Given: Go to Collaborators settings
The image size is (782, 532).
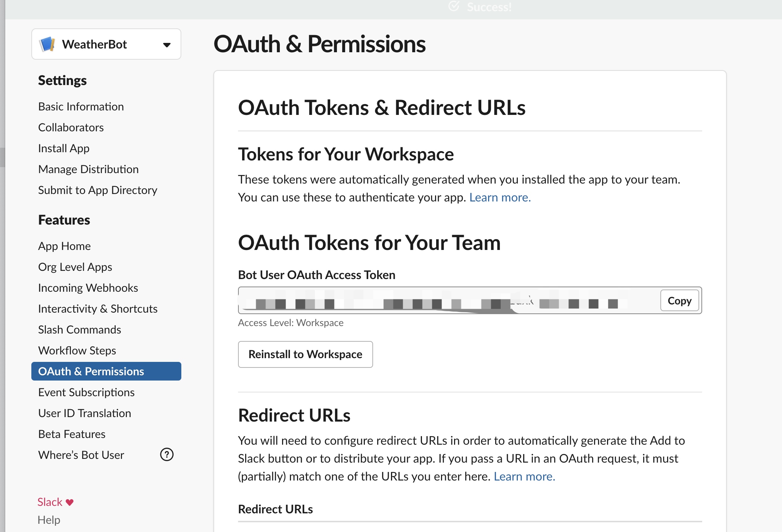Looking at the screenshot, I should click(x=71, y=128).
